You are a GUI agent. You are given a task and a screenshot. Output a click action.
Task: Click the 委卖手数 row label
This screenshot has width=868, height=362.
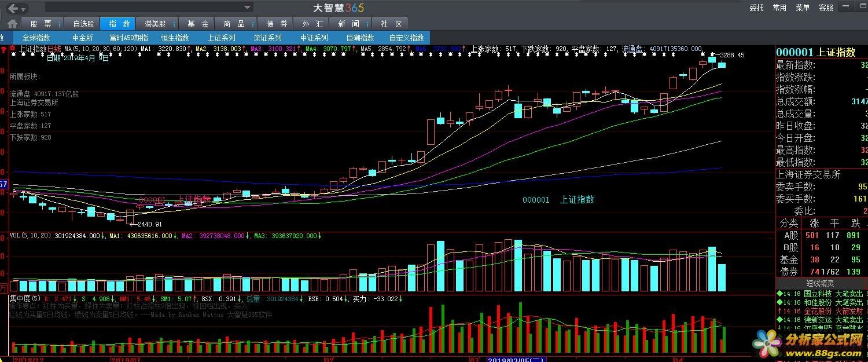click(795, 187)
